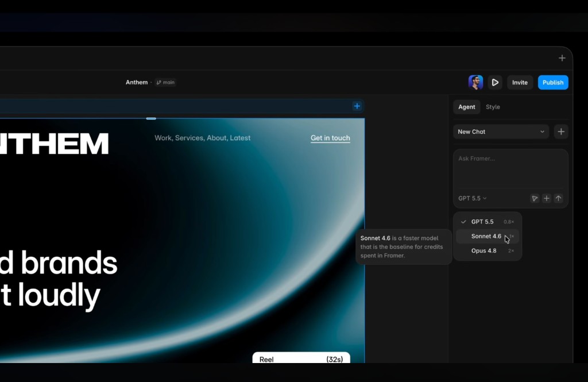Click the ANTHEM logo heading on the canvas
Image resolution: width=588 pixels, height=382 pixels.
54,144
